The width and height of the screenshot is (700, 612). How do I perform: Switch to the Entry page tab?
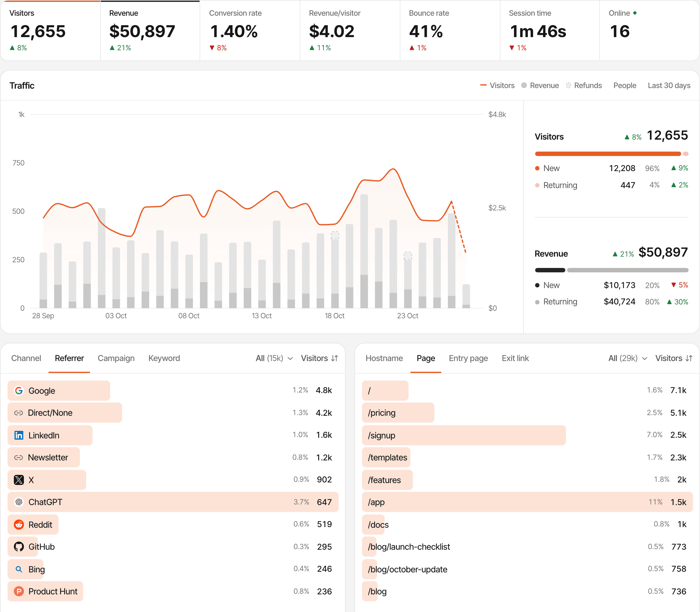[468, 358]
